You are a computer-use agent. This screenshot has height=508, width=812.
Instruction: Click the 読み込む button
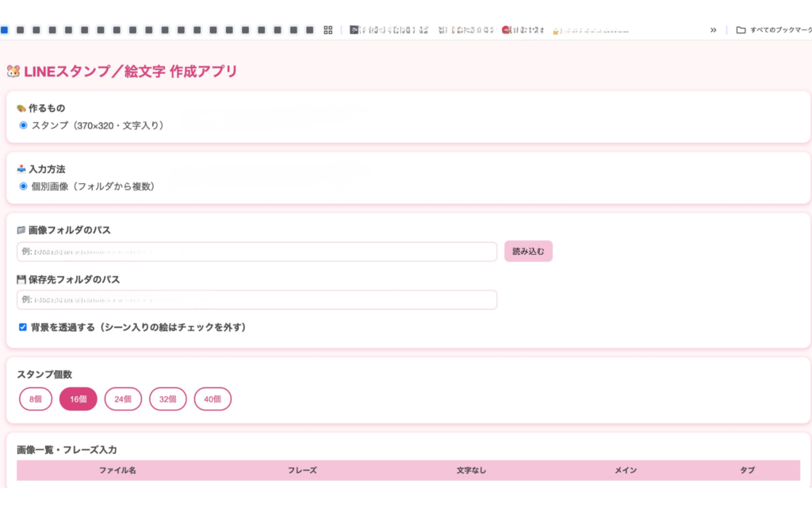click(528, 252)
